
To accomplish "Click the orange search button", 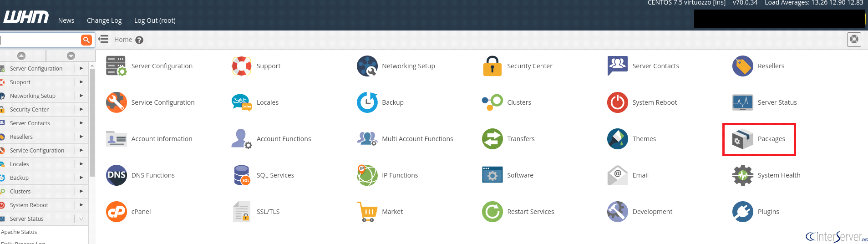I will click(x=86, y=40).
